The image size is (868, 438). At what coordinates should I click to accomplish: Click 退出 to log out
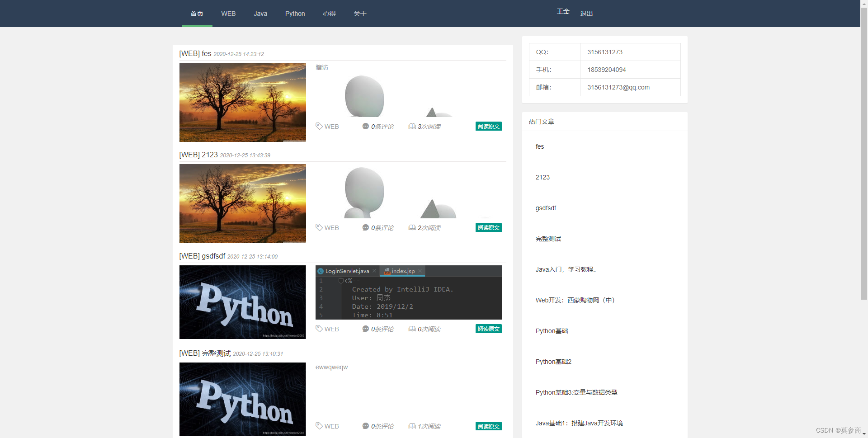586,14
